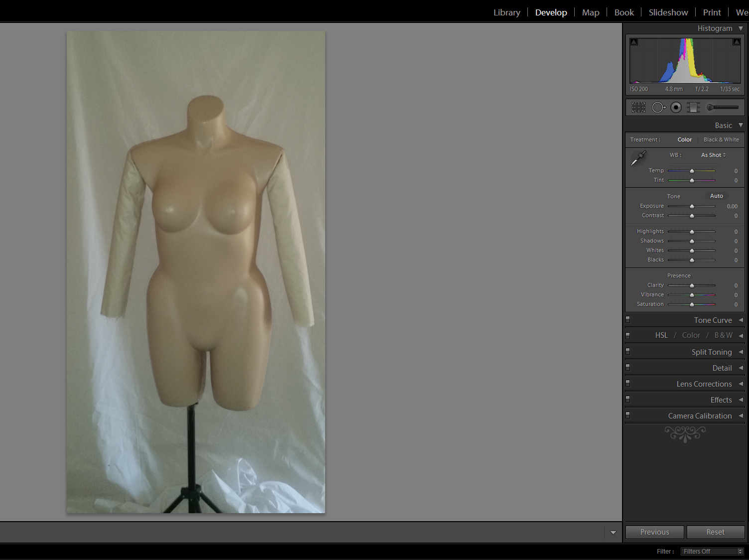Pick the White Balance Selector eyedropper
Viewport: 749px width, 560px height.
click(x=638, y=158)
